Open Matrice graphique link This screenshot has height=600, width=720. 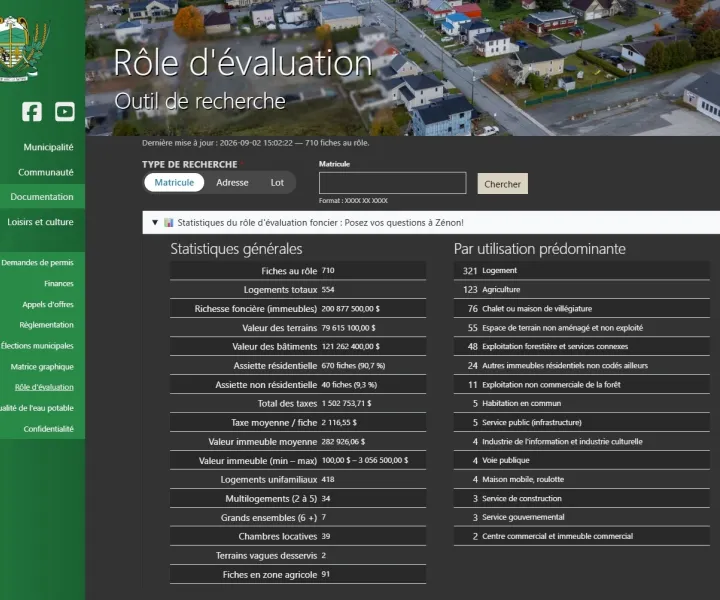[42, 367]
